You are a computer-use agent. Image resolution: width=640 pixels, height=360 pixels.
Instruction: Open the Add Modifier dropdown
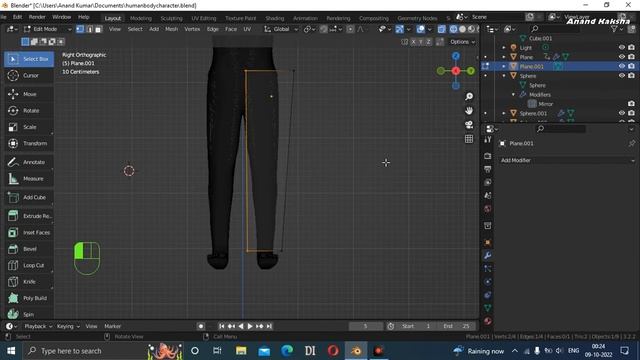pyautogui.click(x=567, y=160)
